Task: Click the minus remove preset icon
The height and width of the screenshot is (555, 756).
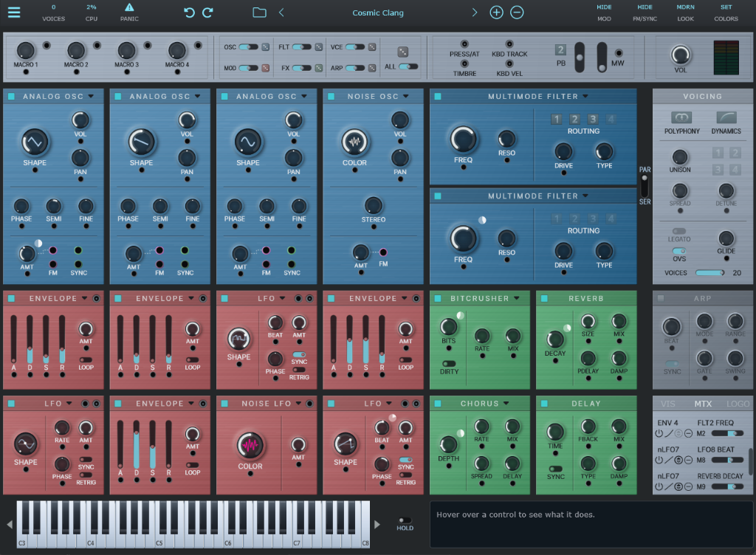Action: pyautogui.click(x=517, y=13)
